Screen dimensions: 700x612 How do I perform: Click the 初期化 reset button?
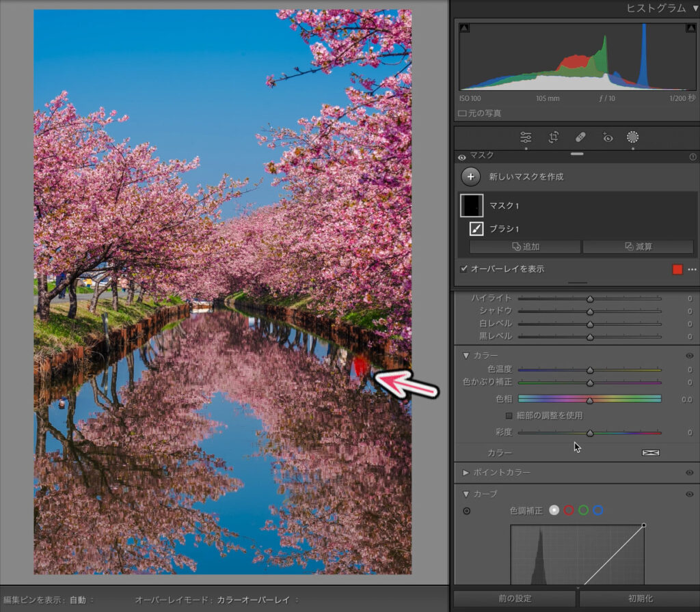coord(638,598)
